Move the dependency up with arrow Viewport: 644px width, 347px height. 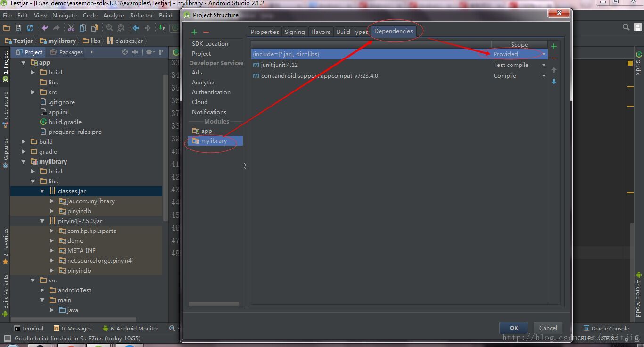pyautogui.click(x=554, y=70)
